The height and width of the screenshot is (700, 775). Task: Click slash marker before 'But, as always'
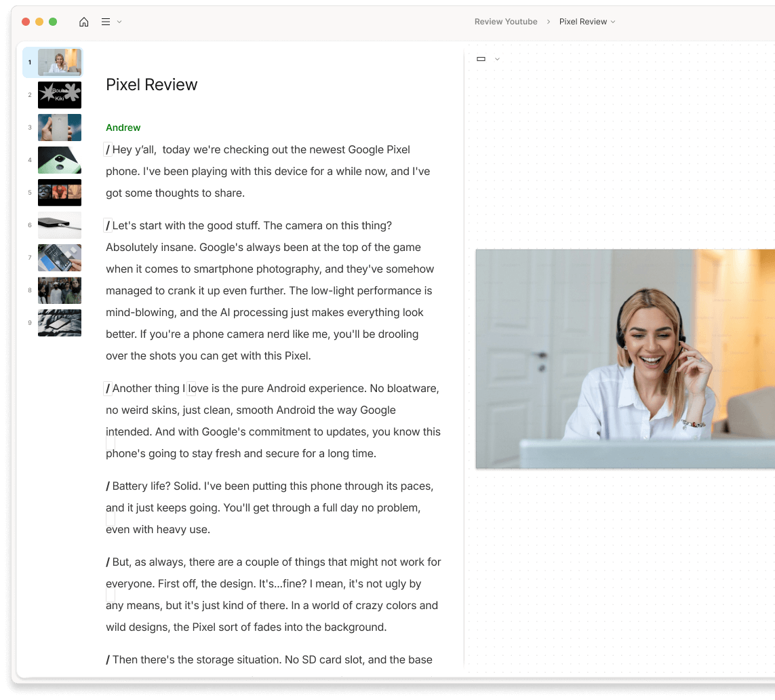point(108,562)
